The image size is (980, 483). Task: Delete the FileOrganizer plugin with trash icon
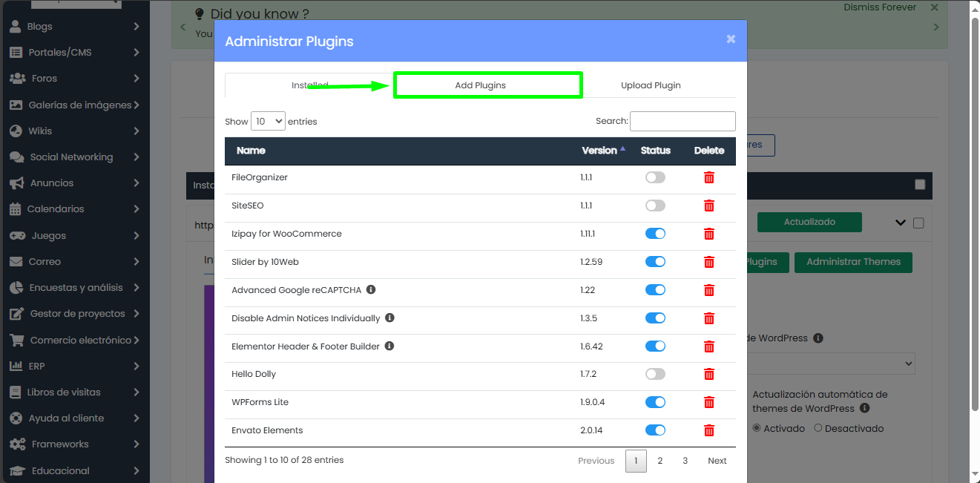pyautogui.click(x=708, y=177)
